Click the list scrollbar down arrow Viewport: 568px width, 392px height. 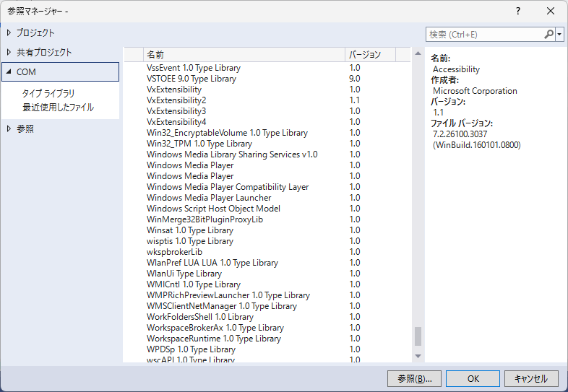(418, 356)
